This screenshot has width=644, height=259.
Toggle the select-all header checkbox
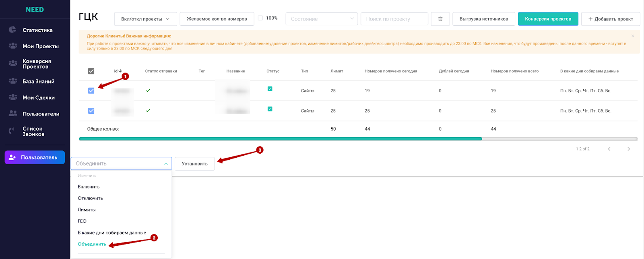coord(91,71)
